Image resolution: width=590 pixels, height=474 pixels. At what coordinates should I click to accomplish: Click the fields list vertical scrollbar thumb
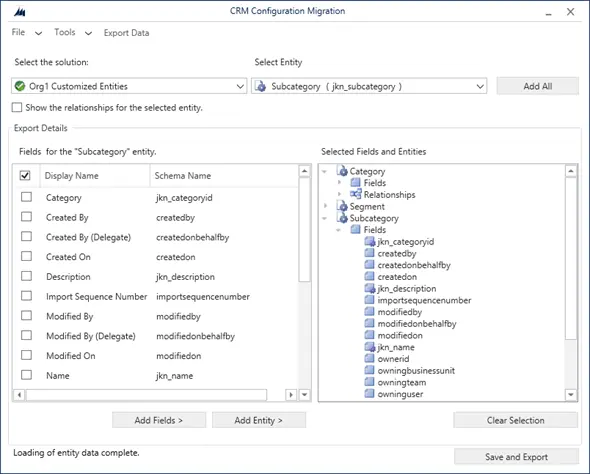304,229
